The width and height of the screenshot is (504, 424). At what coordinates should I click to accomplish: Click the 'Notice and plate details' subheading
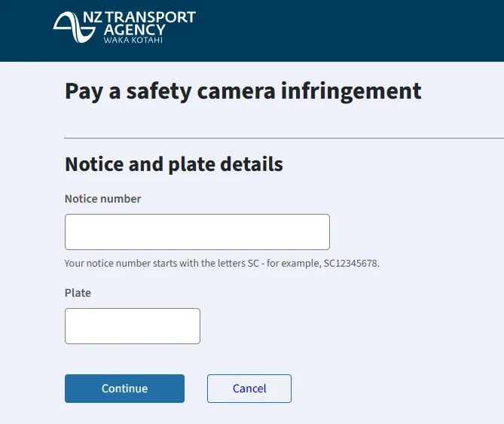(x=174, y=164)
